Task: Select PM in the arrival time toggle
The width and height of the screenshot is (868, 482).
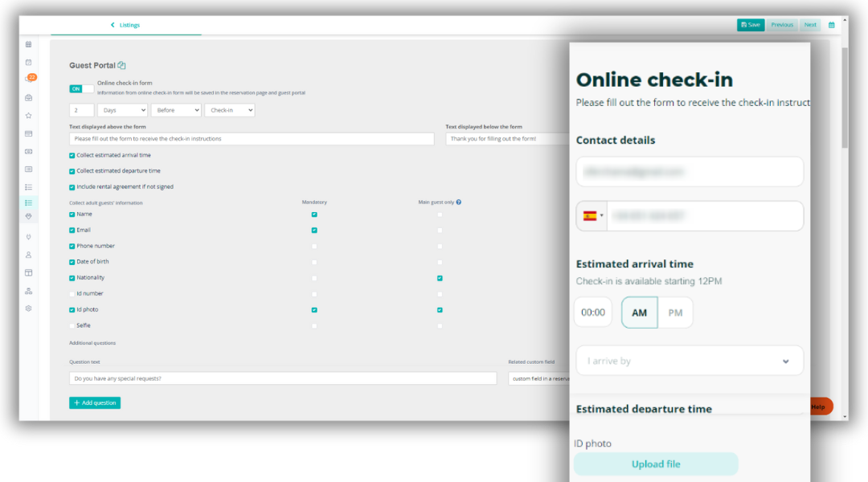Action: click(676, 312)
